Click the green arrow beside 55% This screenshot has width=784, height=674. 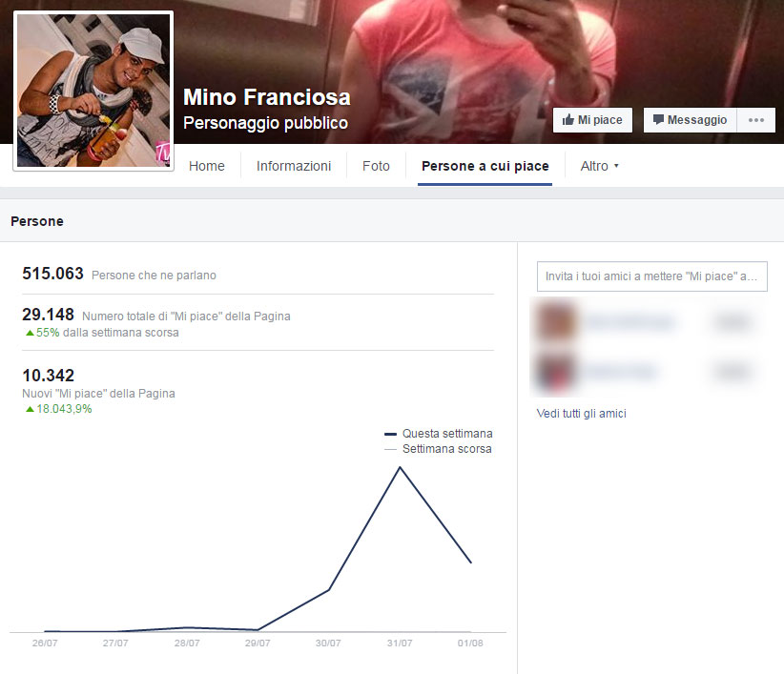pos(30,333)
